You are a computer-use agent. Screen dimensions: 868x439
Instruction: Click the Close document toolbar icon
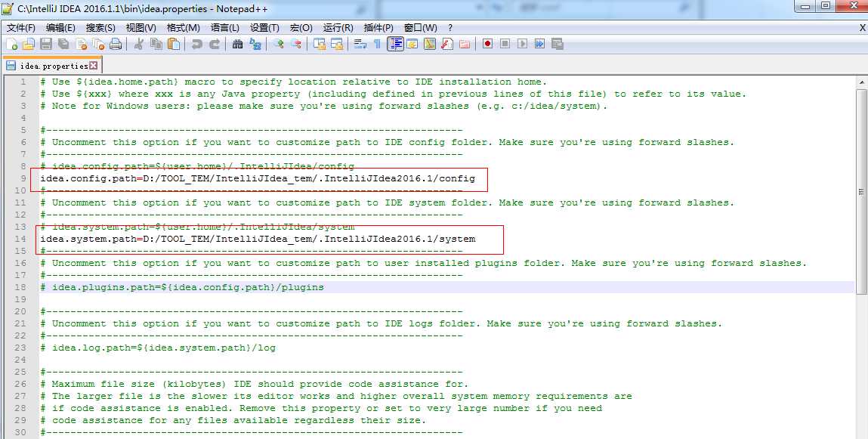tap(82, 45)
